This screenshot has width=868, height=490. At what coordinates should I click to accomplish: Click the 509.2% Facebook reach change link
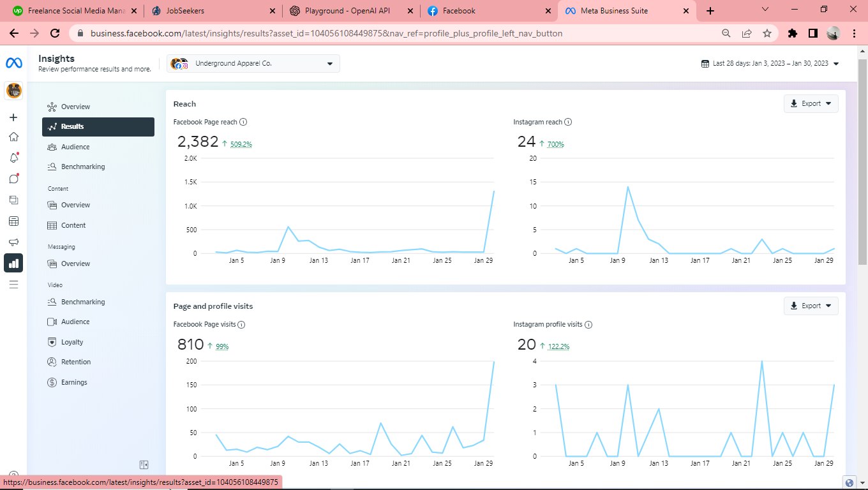point(241,144)
